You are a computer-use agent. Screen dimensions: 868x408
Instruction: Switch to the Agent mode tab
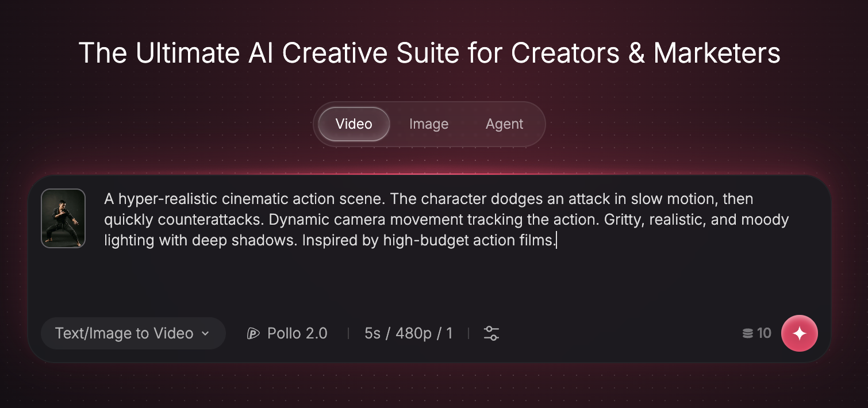(505, 124)
